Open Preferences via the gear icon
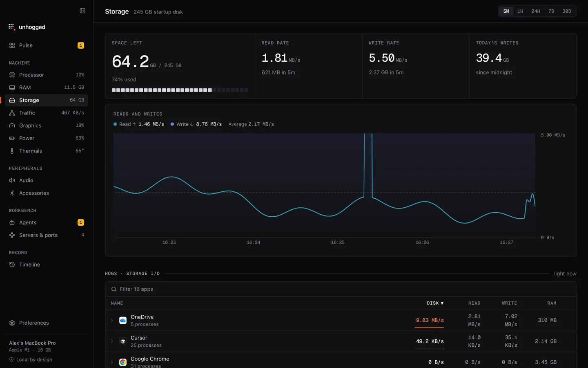 [x=12, y=323]
